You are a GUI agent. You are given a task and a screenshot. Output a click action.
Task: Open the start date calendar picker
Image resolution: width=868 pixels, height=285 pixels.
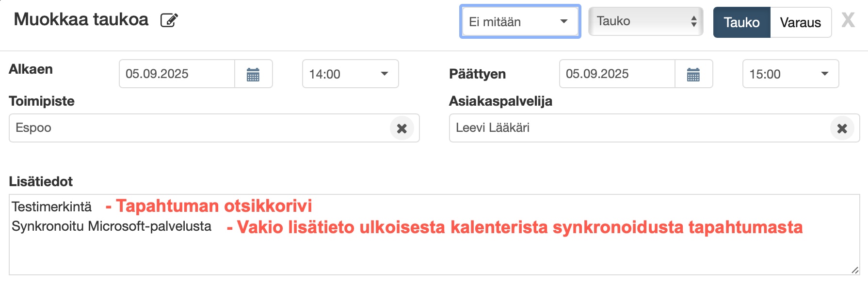(x=253, y=74)
